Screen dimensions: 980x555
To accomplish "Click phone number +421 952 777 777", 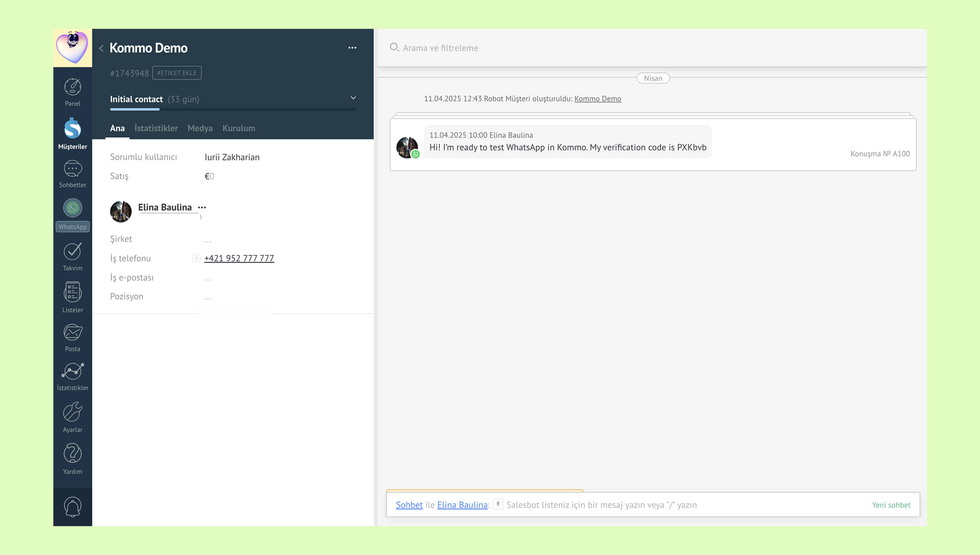I will pyautogui.click(x=239, y=258).
